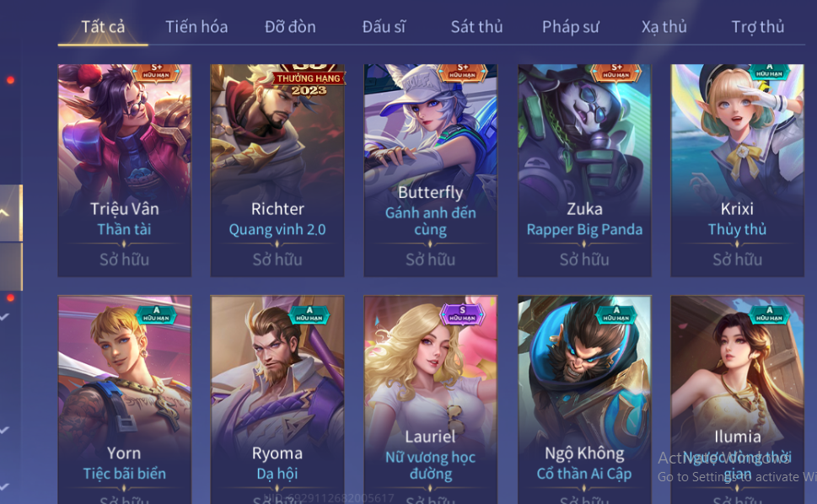Go to the Đấu sĩ tab

coord(384,27)
